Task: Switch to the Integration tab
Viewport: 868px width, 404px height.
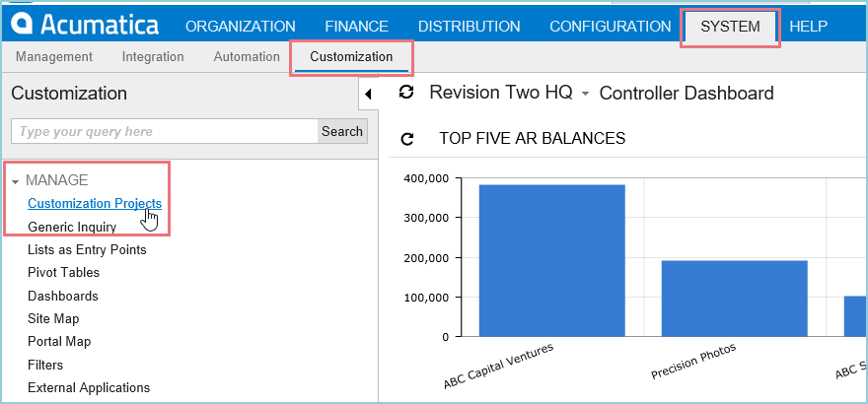Action: pyautogui.click(x=153, y=56)
